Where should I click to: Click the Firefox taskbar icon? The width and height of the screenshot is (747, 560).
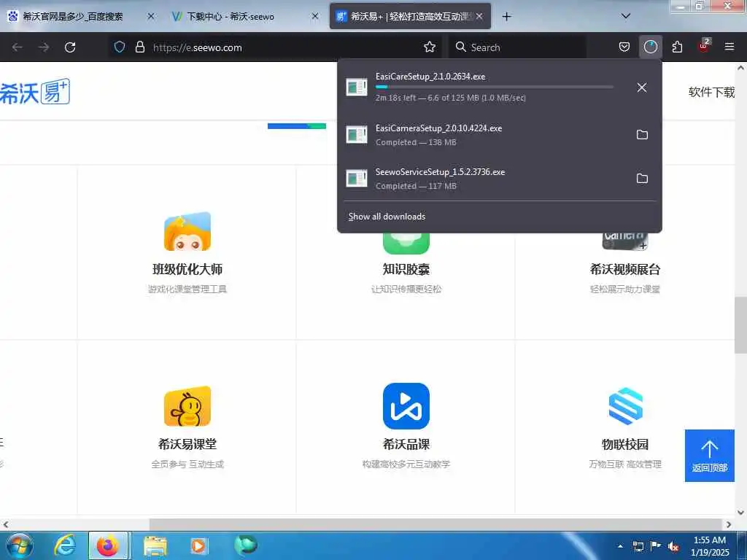coord(108,545)
